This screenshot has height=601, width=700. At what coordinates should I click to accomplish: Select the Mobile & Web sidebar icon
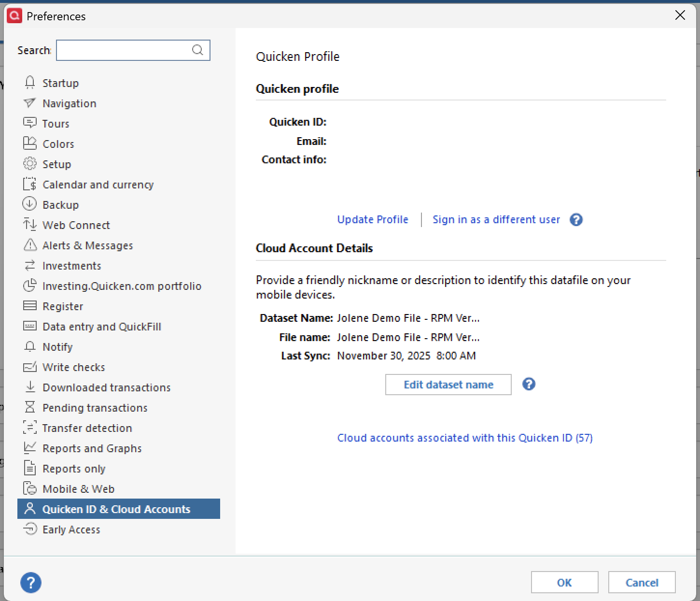pos(30,488)
